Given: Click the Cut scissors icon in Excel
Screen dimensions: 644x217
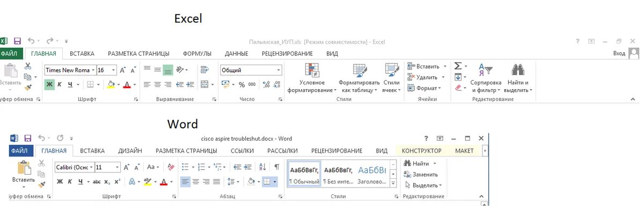Looking at the screenshot, I should coord(27,66).
